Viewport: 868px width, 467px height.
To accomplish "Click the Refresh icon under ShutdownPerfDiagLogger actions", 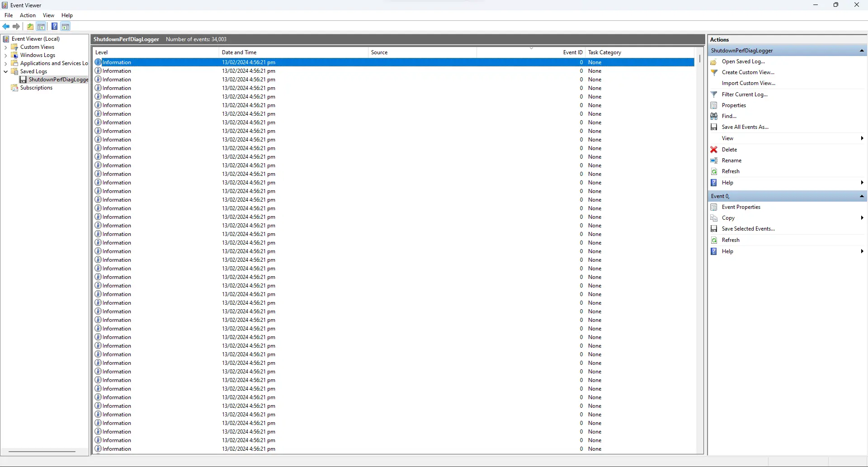I will [x=714, y=171].
